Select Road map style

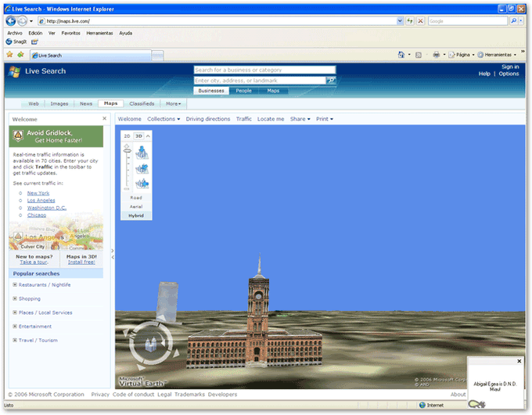[x=136, y=197]
